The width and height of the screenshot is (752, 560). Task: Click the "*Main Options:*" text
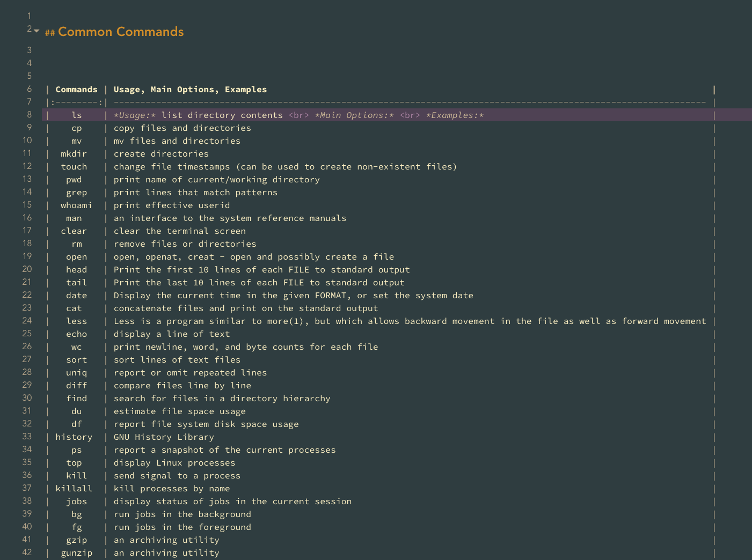point(354,115)
